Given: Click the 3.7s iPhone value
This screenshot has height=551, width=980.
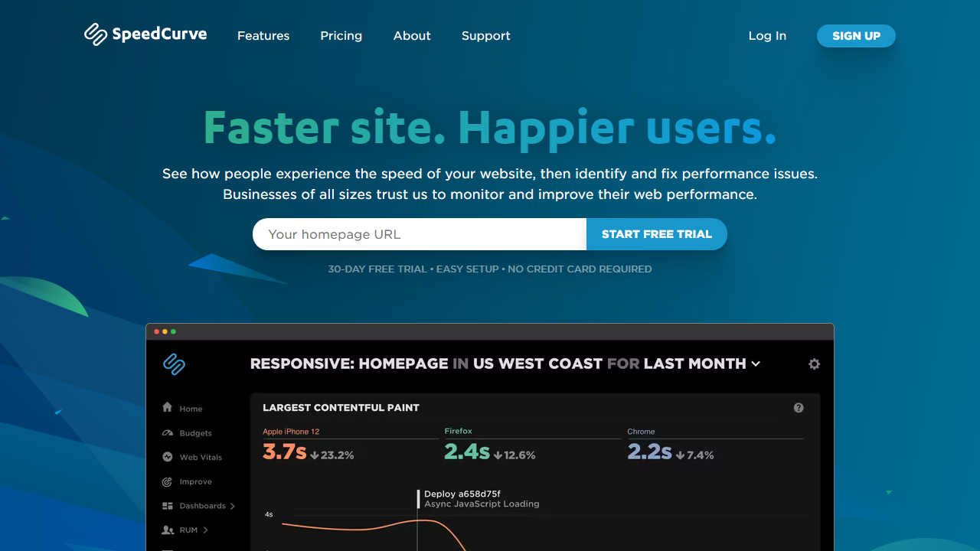Looking at the screenshot, I should tap(285, 452).
